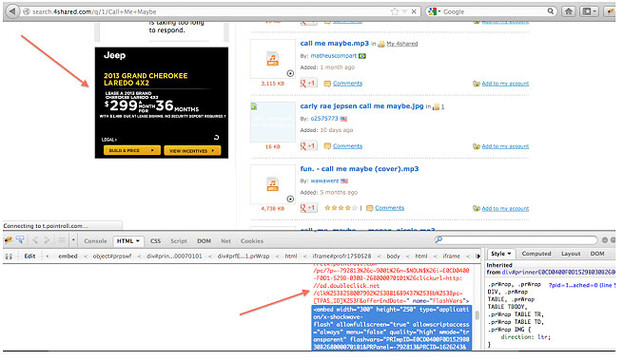
Task: Activate the Firebug element inspect tool
Action: coord(20,240)
